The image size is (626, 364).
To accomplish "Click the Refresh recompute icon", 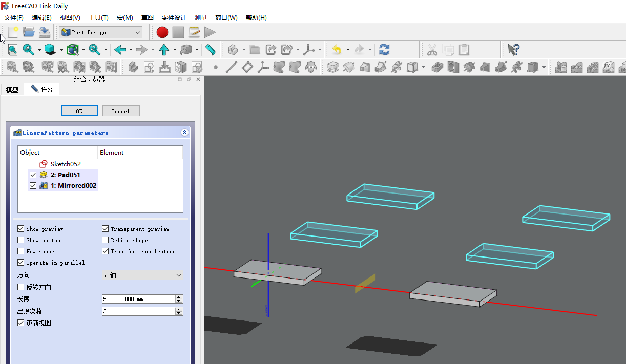I will point(384,50).
